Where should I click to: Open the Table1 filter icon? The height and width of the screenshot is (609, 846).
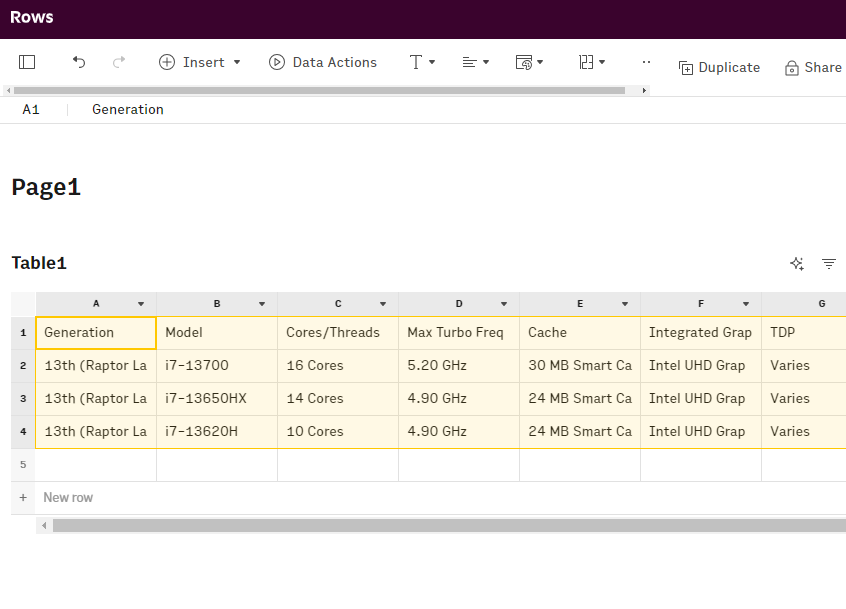pyautogui.click(x=829, y=264)
